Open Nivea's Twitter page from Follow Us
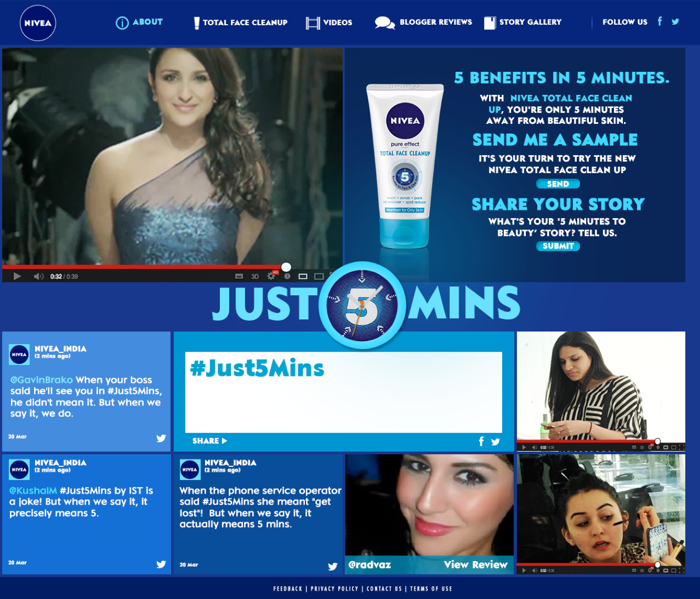The image size is (700, 599). coord(675,22)
